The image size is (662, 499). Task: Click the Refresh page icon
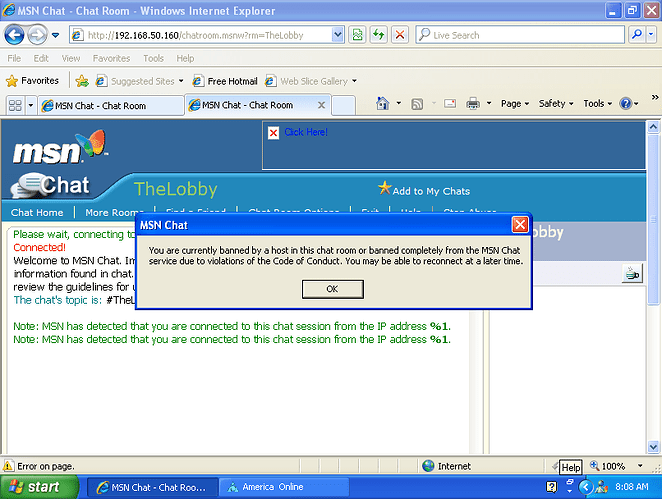click(x=379, y=35)
